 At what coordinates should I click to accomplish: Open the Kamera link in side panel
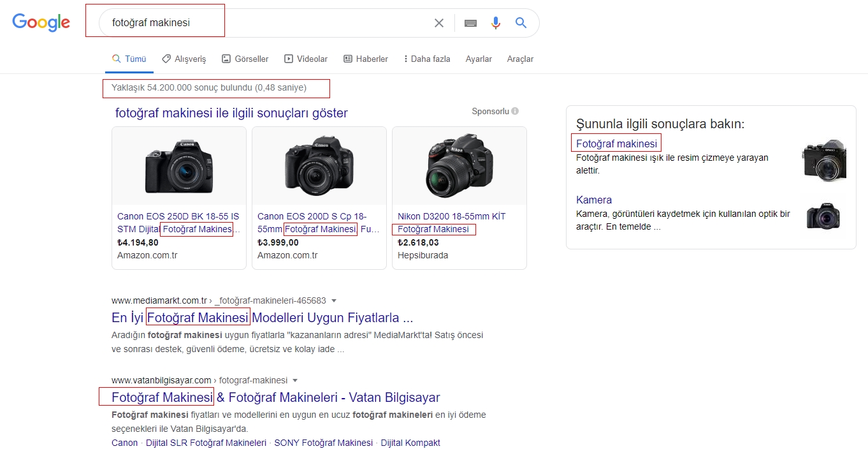point(594,200)
